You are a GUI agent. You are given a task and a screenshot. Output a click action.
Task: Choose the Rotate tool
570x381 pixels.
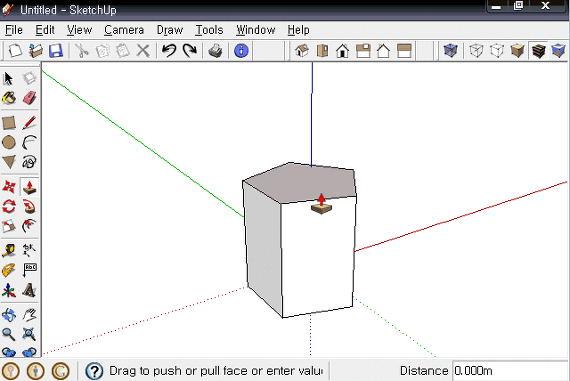click(9, 206)
